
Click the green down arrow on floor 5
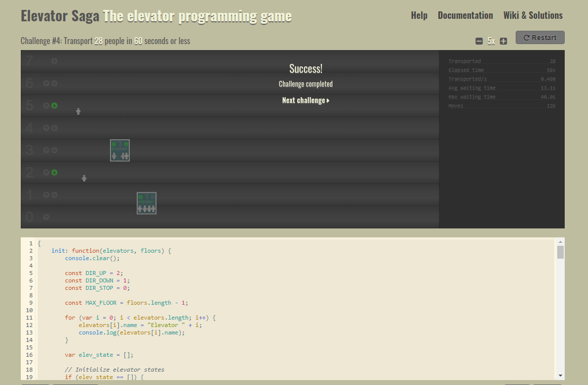click(54, 106)
